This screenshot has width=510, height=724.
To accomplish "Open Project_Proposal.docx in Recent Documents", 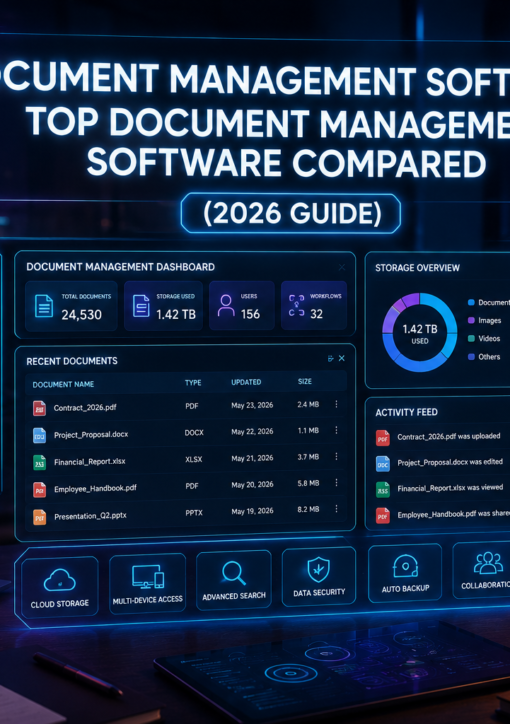I will [91, 434].
